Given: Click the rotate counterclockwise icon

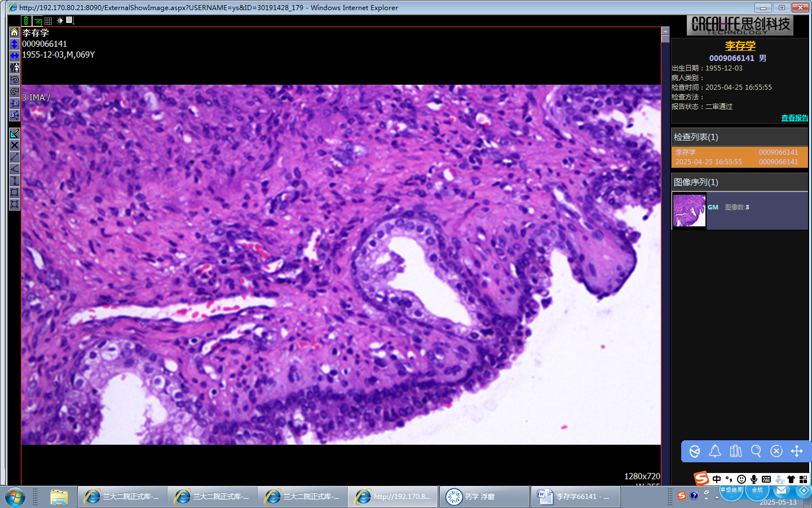Looking at the screenshot, I should tap(15, 80).
